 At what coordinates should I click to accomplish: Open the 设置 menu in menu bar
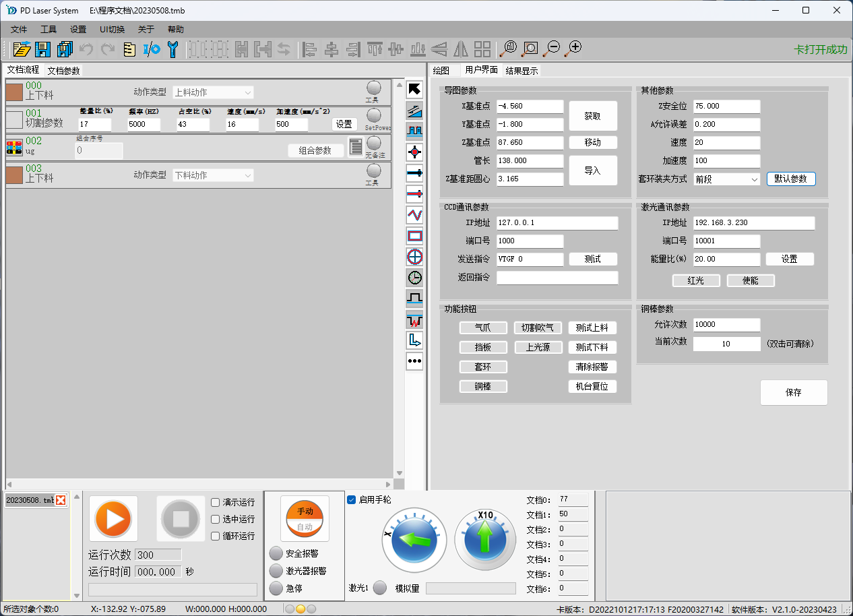(x=78, y=30)
